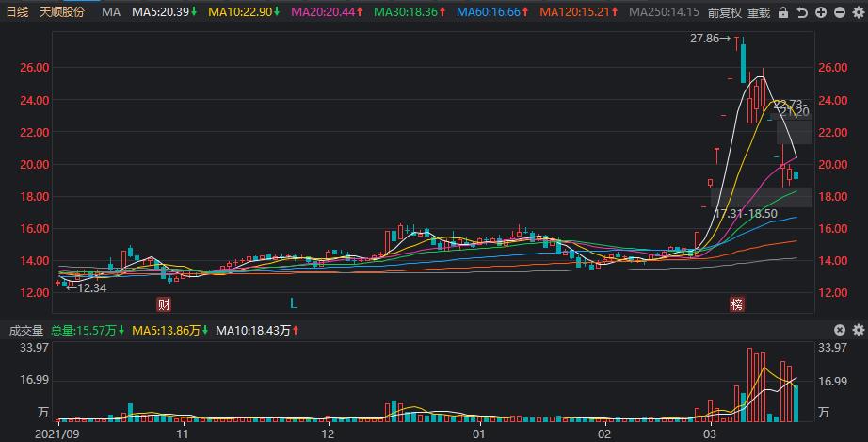This screenshot has height=442, width=868.
Task: Close volume panel with X icon
Action: 840,330
